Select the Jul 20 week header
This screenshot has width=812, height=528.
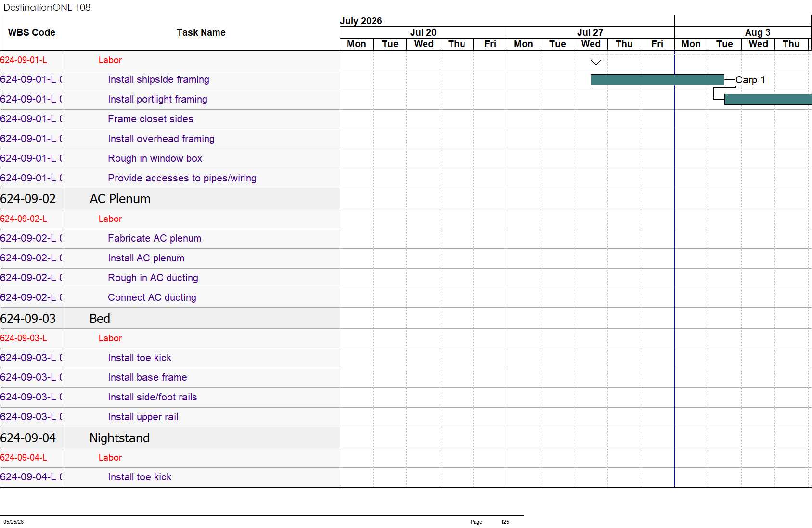423,32
